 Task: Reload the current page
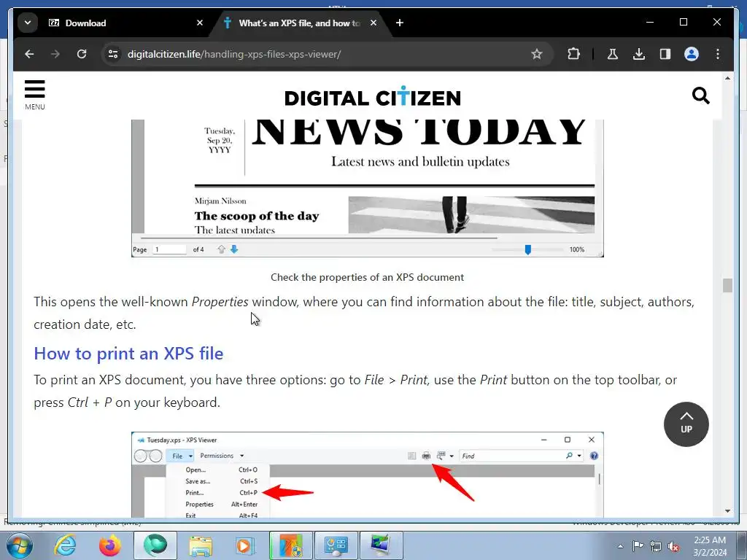(82, 54)
